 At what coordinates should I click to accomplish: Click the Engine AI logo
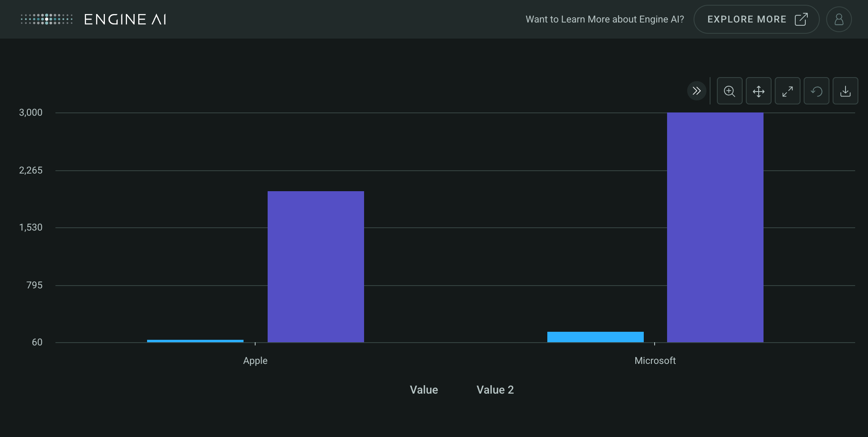(93, 19)
